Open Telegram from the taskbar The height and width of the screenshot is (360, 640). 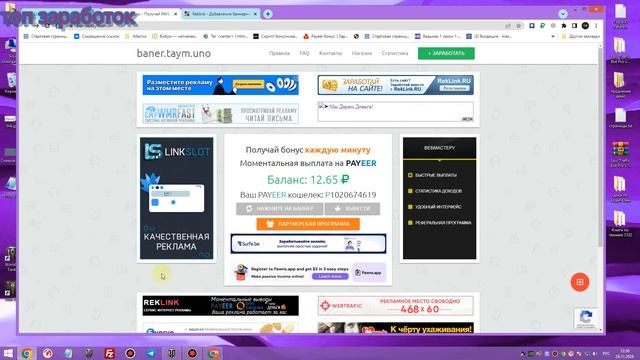pyautogui.click(x=151, y=353)
